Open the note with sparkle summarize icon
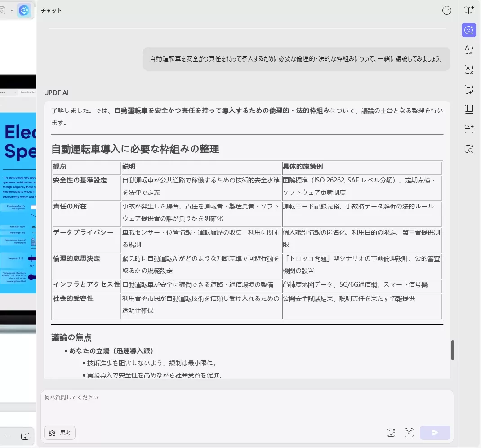Viewport: 481px width, 448px height. (469, 89)
